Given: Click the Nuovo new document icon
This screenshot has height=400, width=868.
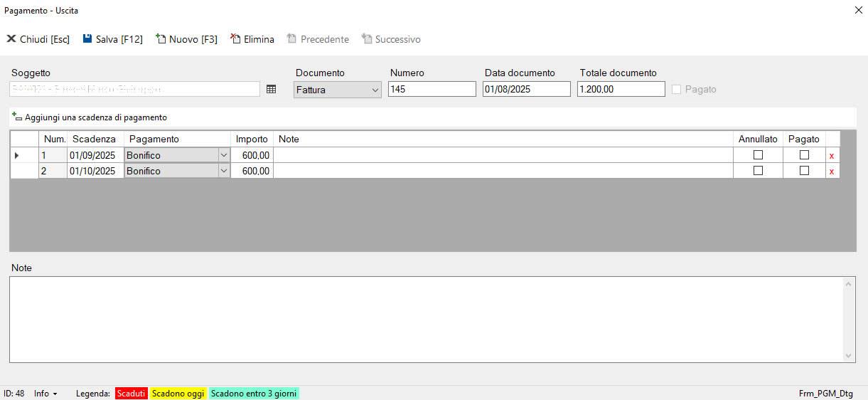Looking at the screenshot, I should pos(161,39).
